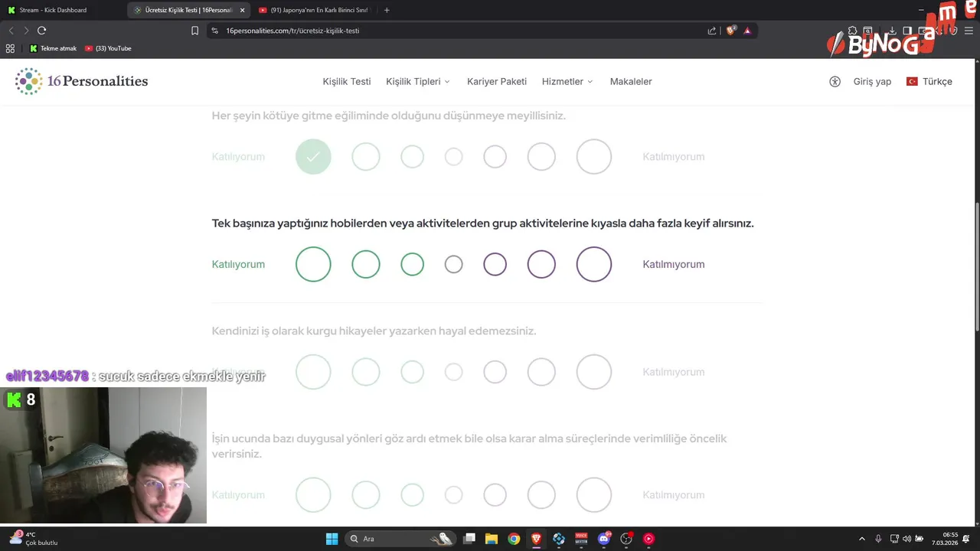Show hidden system tray icons chevron
The width and height of the screenshot is (980, 551).
[x=862, y=539]
